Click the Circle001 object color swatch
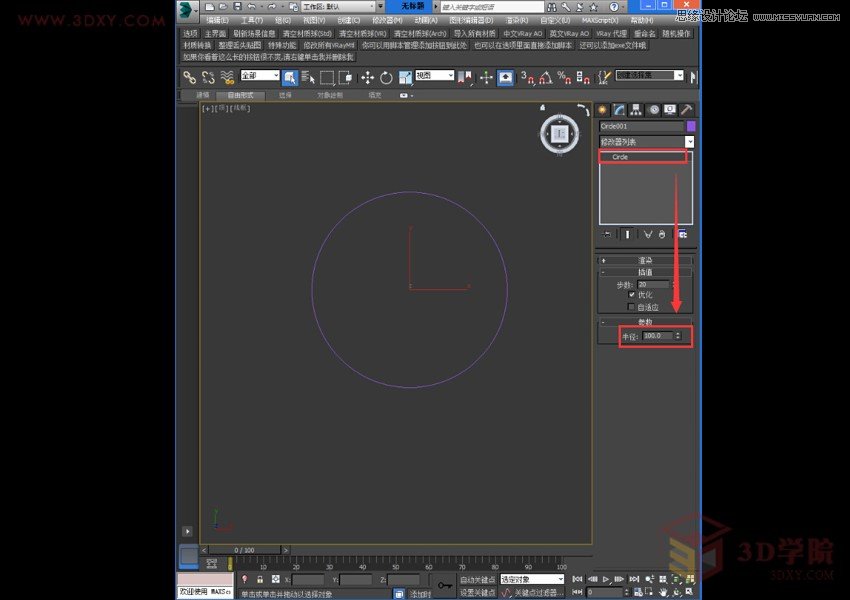The image size is (850, 600). click(691, 125)
